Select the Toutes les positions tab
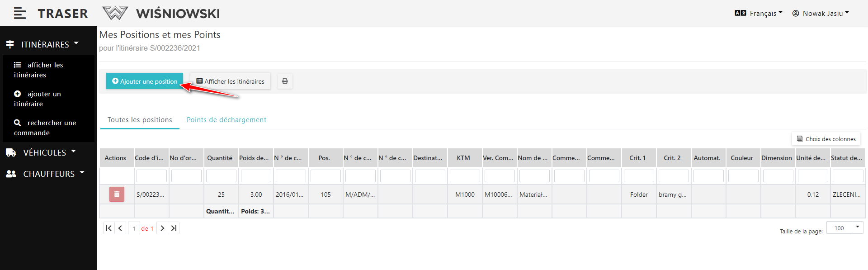The height and width of the screenshot is (270, 868). [140, 120]
